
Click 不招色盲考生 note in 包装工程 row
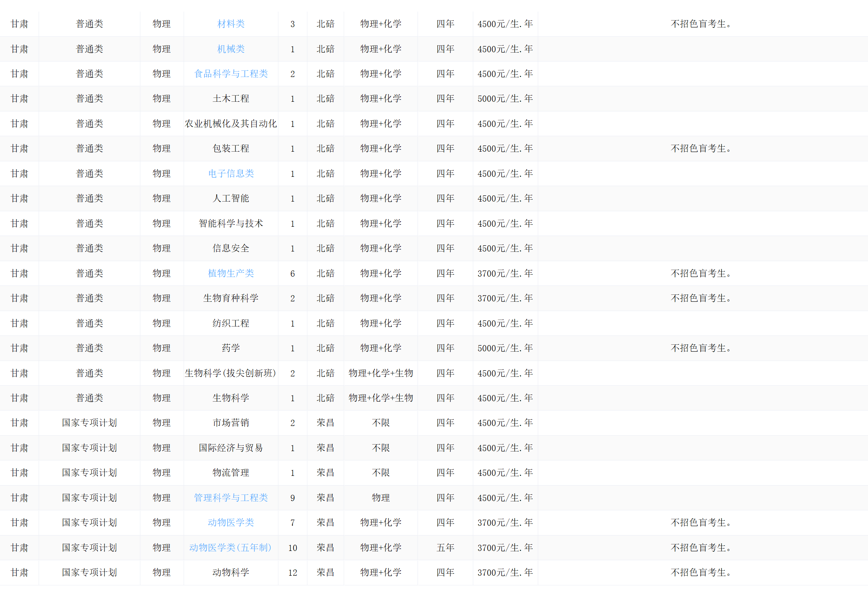tap(701, 149)
